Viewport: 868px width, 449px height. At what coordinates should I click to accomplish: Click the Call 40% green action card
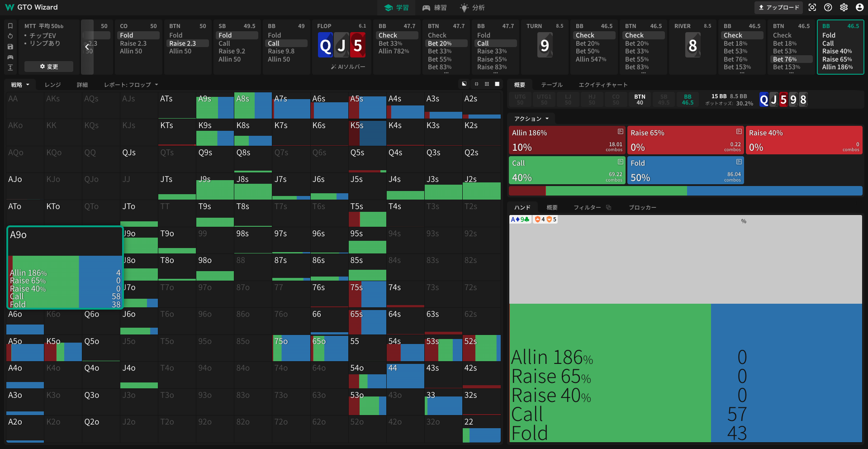(567, 170)
